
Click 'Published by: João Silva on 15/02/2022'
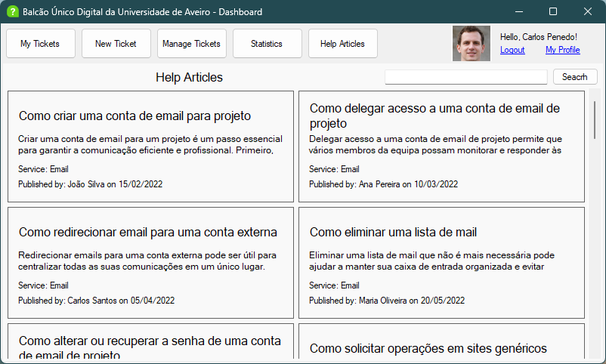[x=90, y=184]
